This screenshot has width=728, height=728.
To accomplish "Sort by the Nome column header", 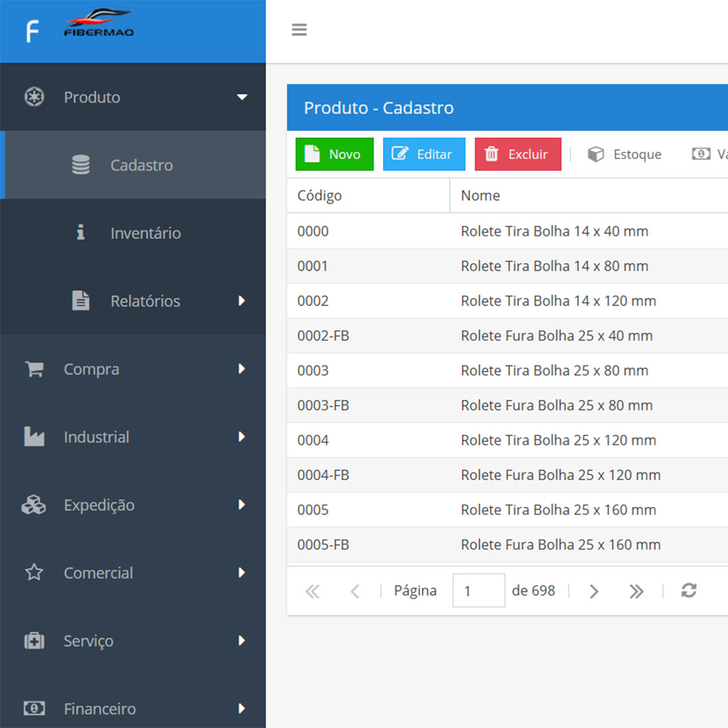I will tap(588, 195).
